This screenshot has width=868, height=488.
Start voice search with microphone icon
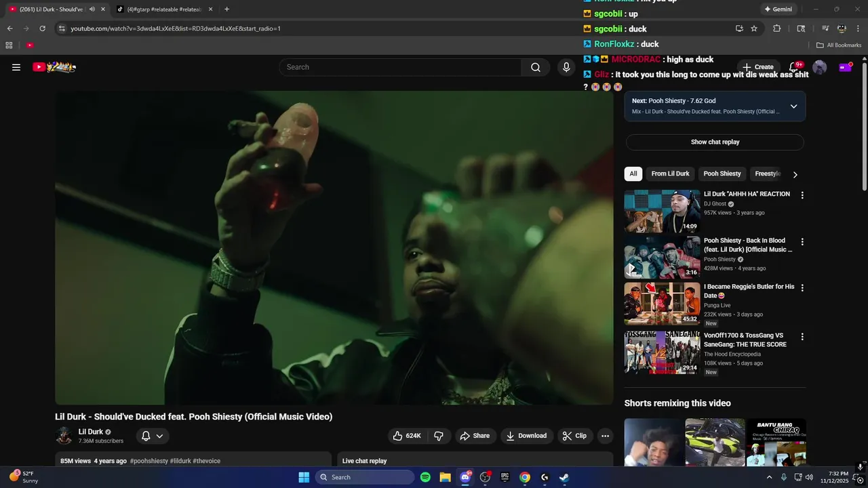(x=566, y=67)
